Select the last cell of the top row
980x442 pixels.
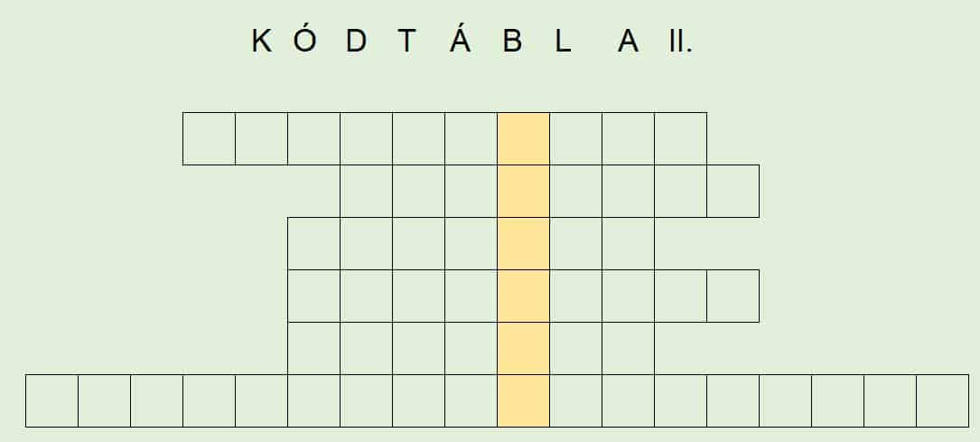tap(681, 139)
